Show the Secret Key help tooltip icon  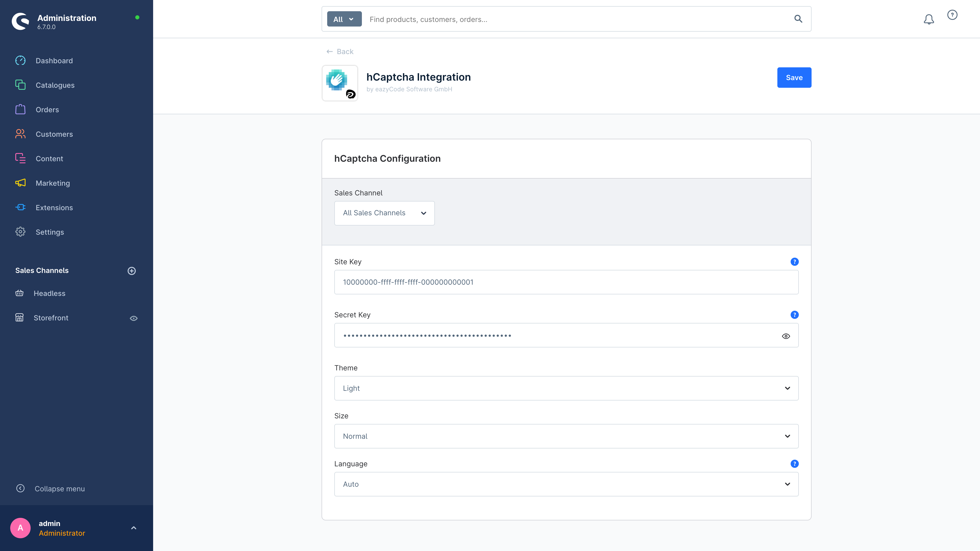(794, 315)
